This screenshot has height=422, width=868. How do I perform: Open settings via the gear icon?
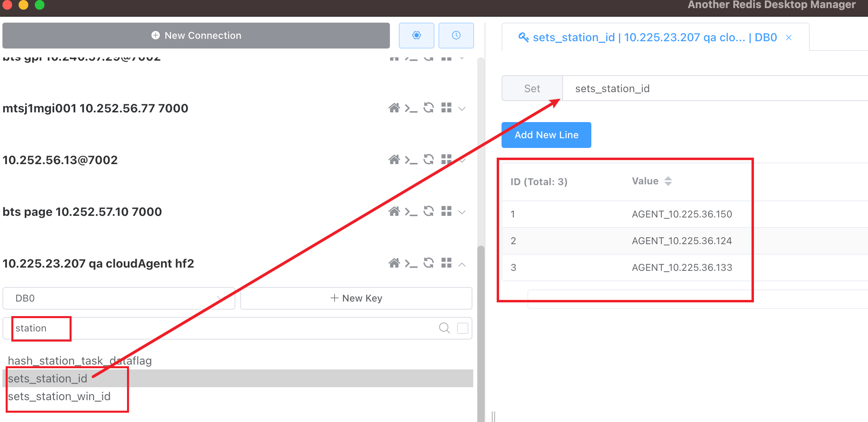pos(416,36)
